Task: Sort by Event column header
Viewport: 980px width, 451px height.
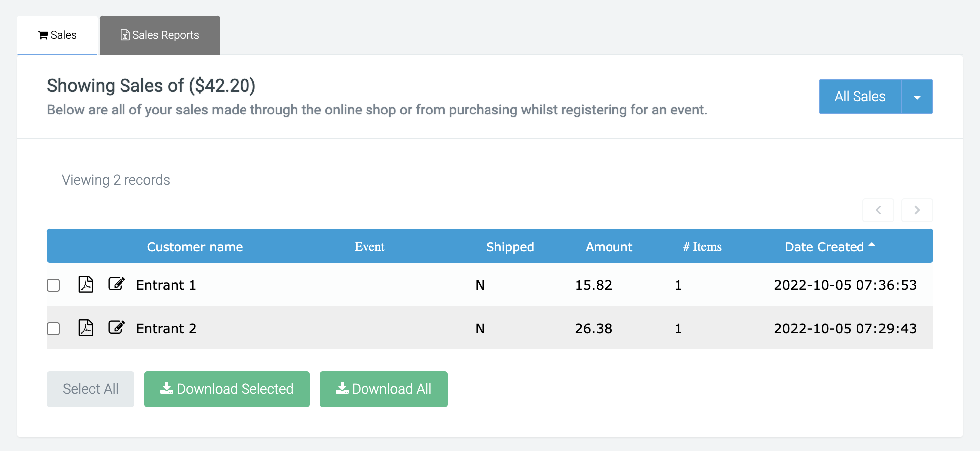Action: point(369,247)
